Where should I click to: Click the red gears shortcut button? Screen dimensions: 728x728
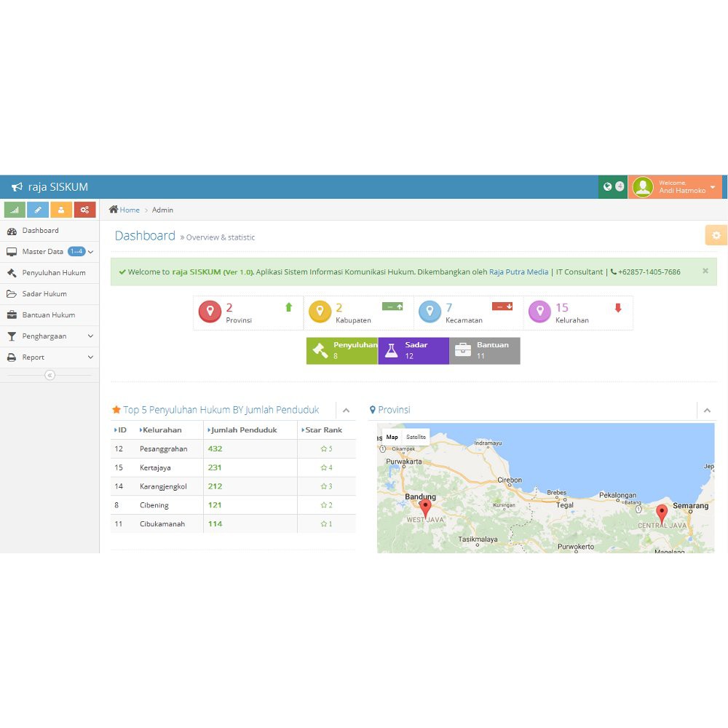[x=84, y=210]
